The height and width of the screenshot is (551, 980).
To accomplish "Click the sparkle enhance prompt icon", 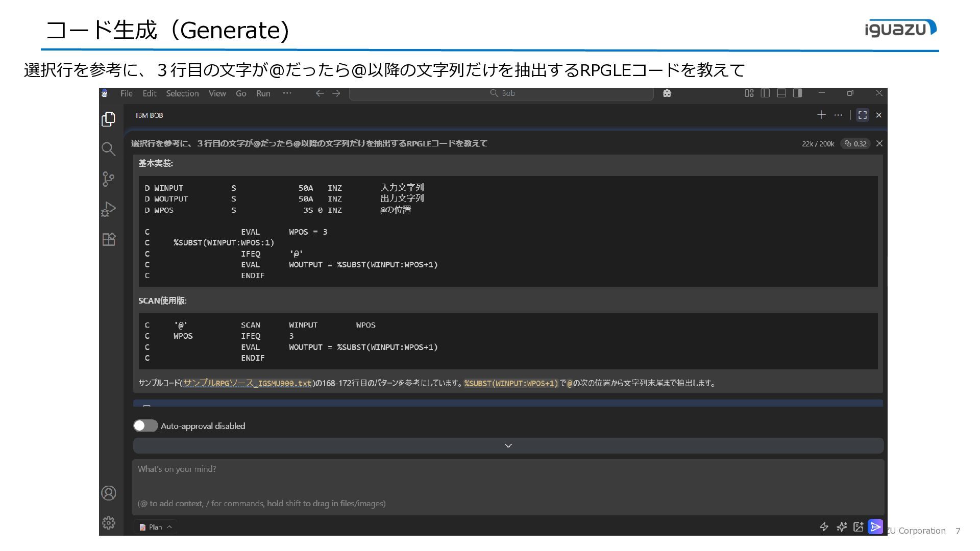I will click(x=842, y=527).
